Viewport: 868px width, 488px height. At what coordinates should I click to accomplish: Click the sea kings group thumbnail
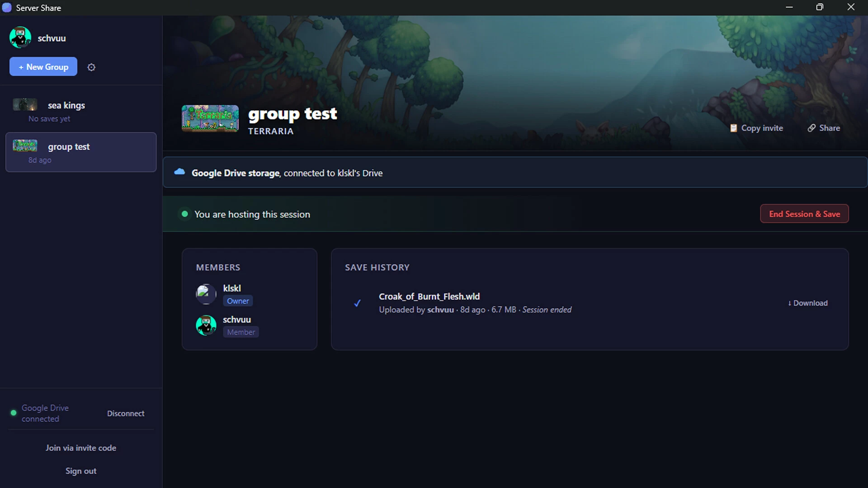coord(25,105)
